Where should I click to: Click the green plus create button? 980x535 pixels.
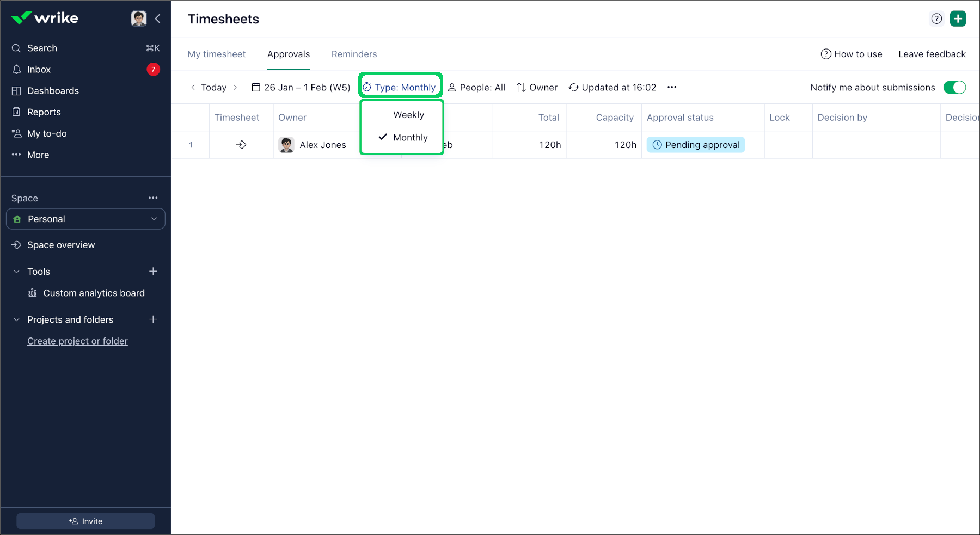click(x=958, y=19)
